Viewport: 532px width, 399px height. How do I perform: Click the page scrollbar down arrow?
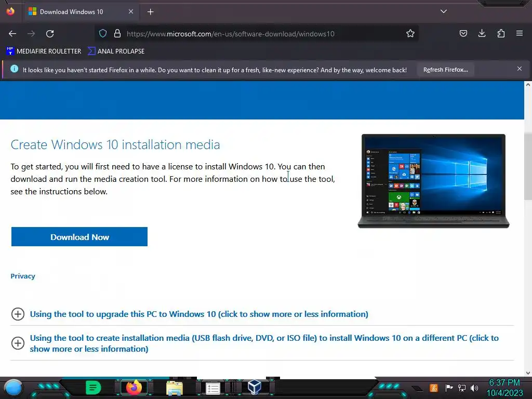point(528,373)
